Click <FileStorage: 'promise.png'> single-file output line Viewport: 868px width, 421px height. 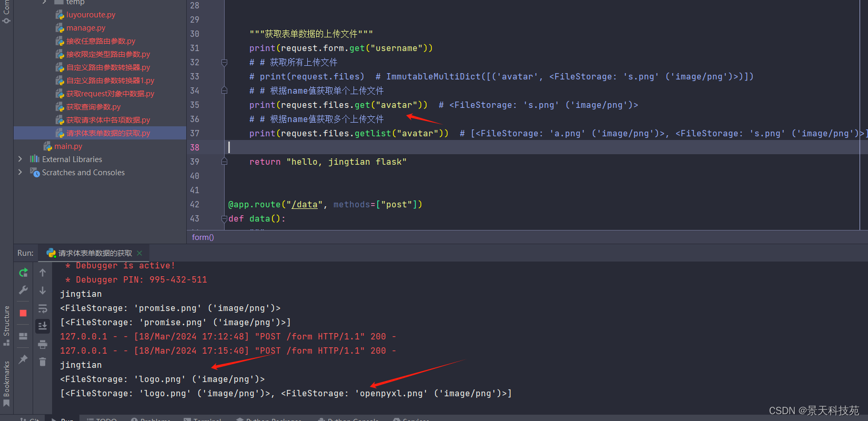pos(170,308)
